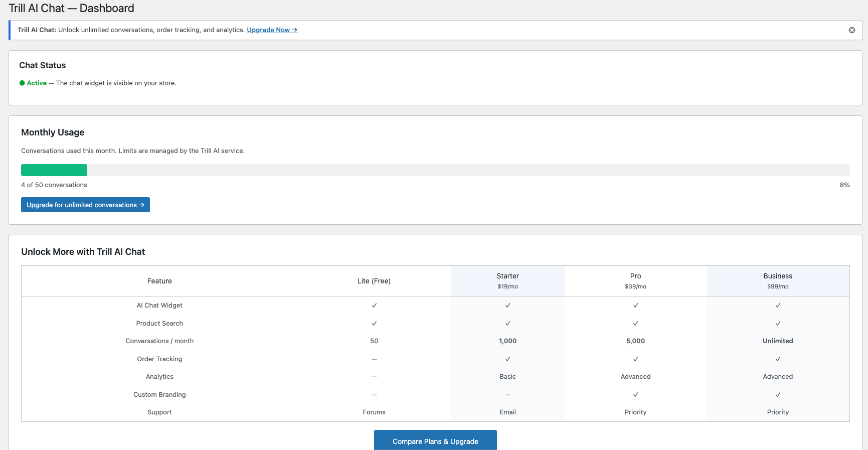This screenshot has width=868, height=450.
Task: Click AI Chat Widget checkmark under Business
Action: point(778,306)
